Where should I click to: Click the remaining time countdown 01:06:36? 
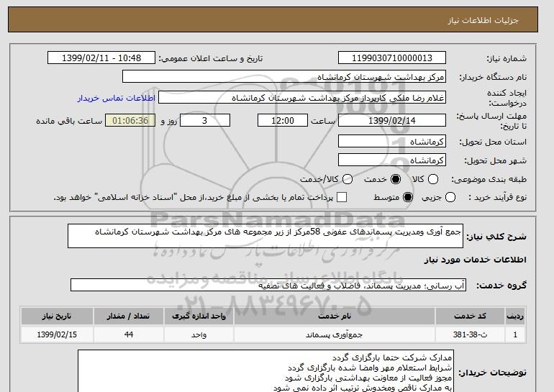coord(130,120)
